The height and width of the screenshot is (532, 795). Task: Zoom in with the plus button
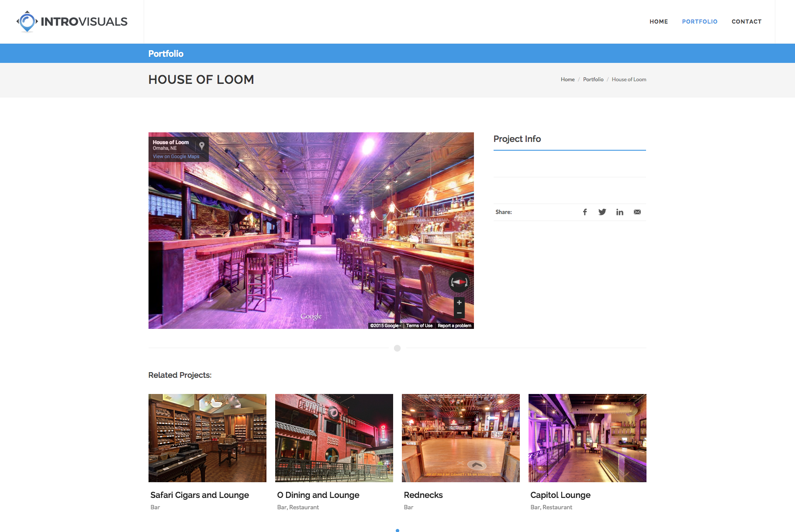click(459, 303)
